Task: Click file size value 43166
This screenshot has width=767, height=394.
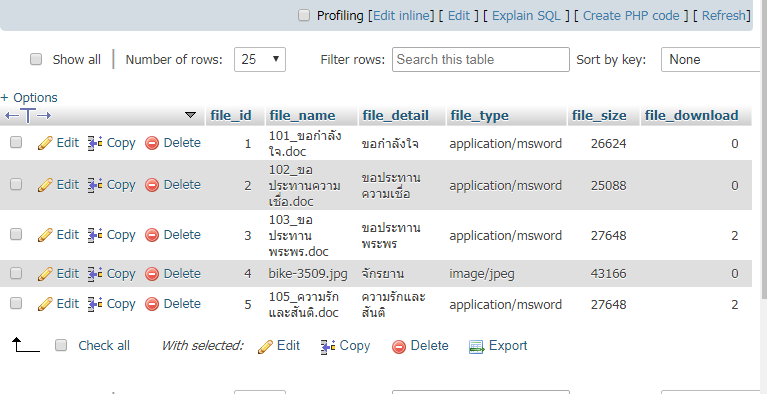Action: [x=609, y=274]
